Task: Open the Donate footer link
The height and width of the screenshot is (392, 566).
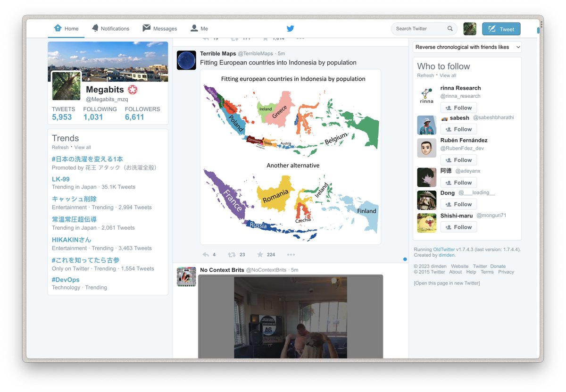Action: 498,267
